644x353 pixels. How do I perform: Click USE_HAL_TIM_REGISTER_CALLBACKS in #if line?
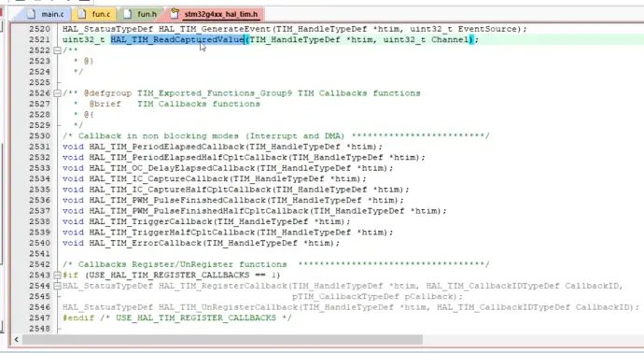(x=169, y=275)
